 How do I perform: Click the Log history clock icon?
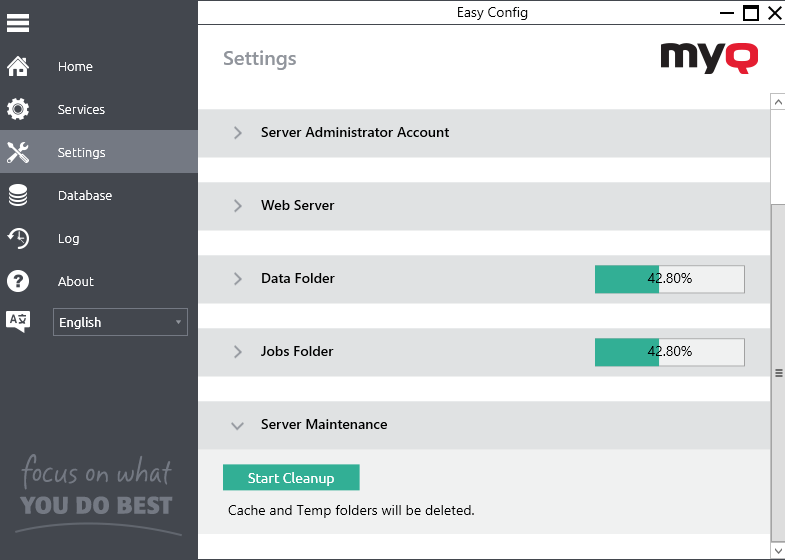pos(18,239)
